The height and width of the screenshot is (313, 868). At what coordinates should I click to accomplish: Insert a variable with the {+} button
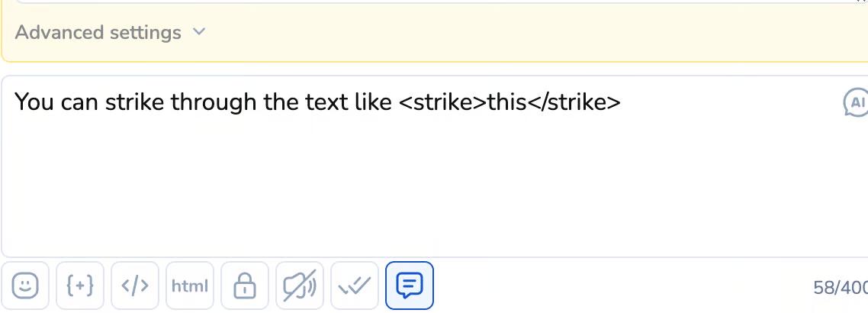coord(80,286)
